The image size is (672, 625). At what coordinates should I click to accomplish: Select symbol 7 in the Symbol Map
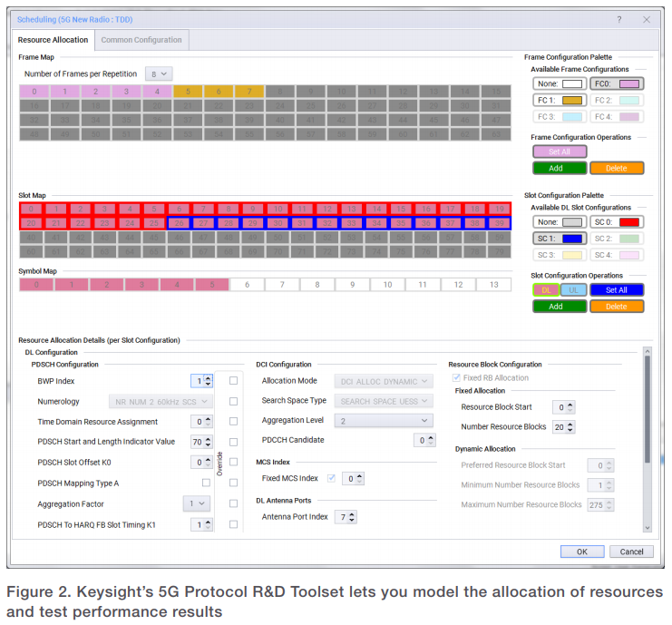[282, 285]
